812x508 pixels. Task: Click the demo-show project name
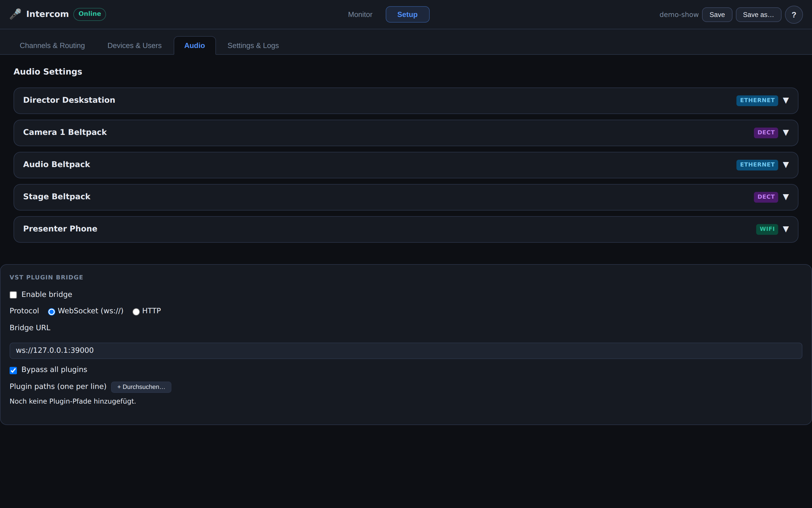coord(679,15)
